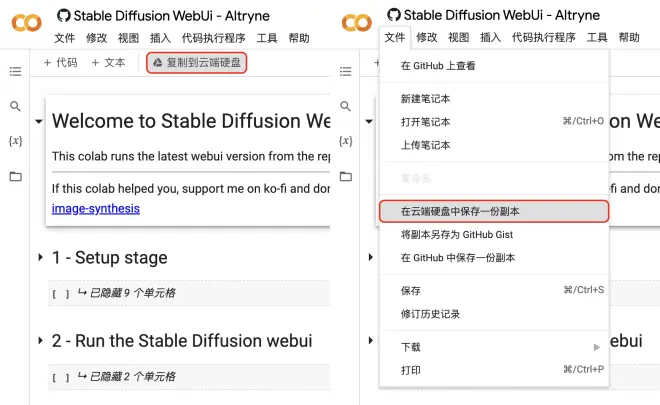Screen dimensions: 660x405
Task: Expand the 2 - Run the Stable Diffusion webui section
Action: click(x=40, y=341)
